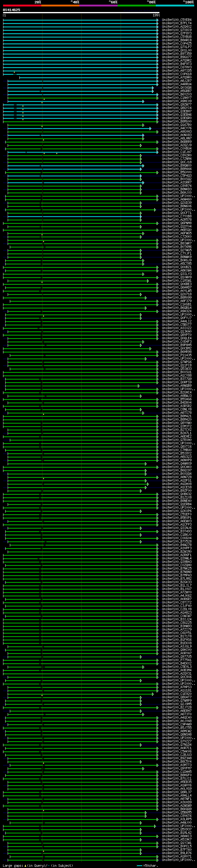Click UniRef100_A6W460 label
Viewport: 197px width, 868px height.
click(x=176, y=199)
